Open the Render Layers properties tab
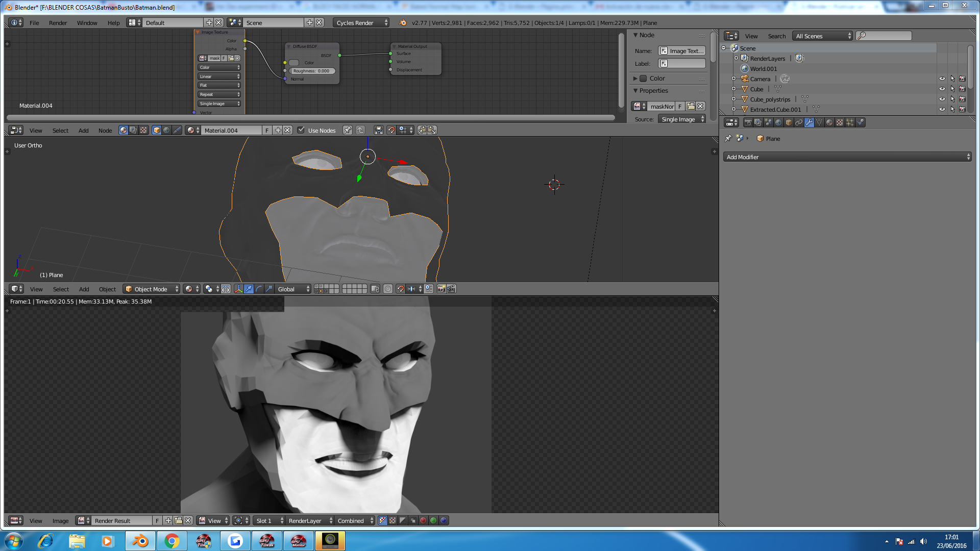 (x=758, y=122)
